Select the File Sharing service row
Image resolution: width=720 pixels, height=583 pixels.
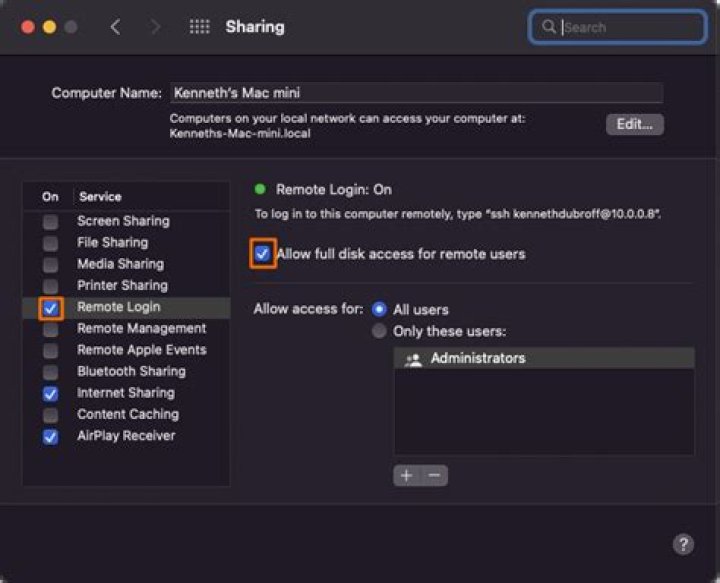click(127, 242)
